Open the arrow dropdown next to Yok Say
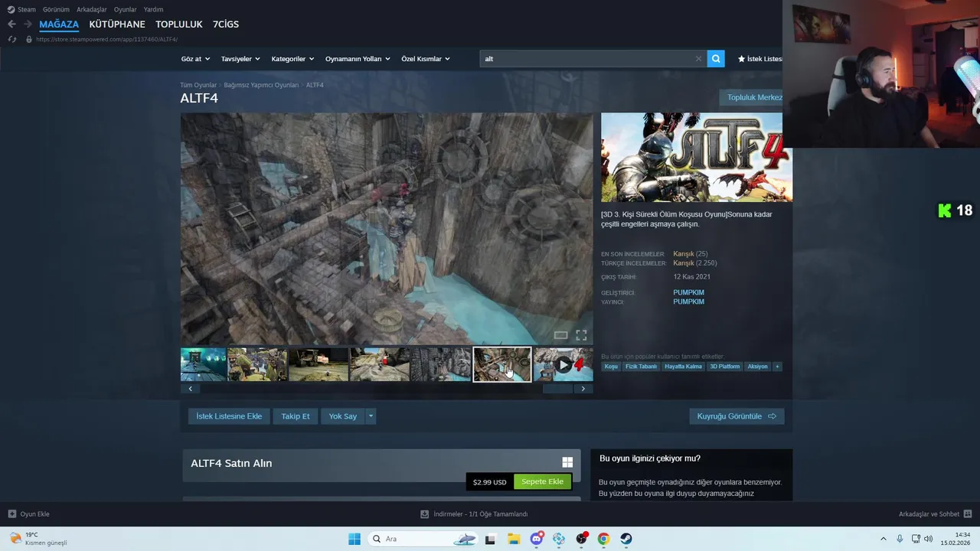This screenshot has width=980, height=551. (371, 416)
